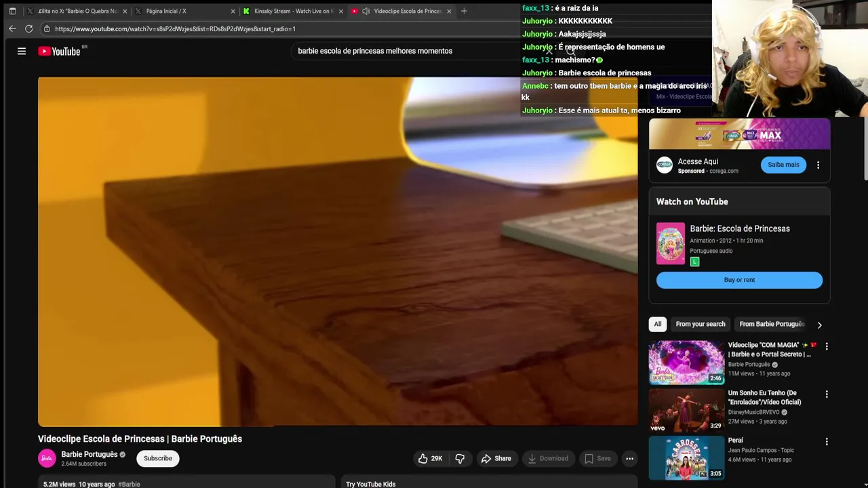The image size is (868, 488).
Task: Open the YouTube hamburger guide menu
Action: (x=22, y=51)
